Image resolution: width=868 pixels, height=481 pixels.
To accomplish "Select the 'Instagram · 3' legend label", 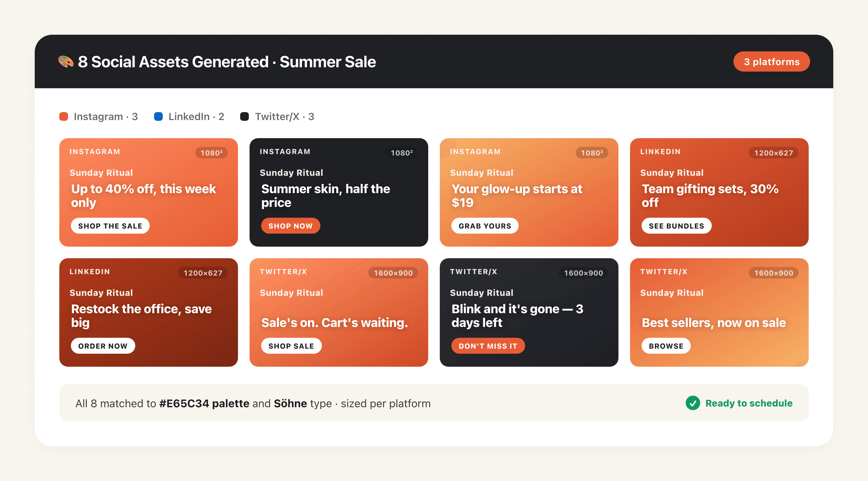I will (x=106, y=116).
